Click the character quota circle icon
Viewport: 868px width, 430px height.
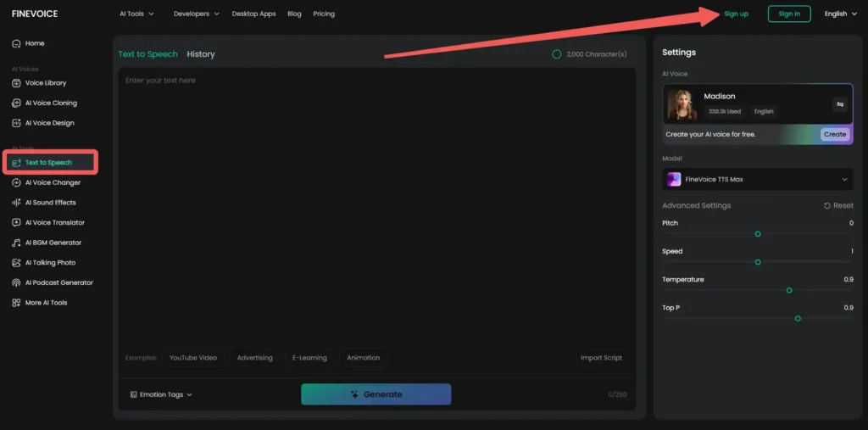click(556, 54)
